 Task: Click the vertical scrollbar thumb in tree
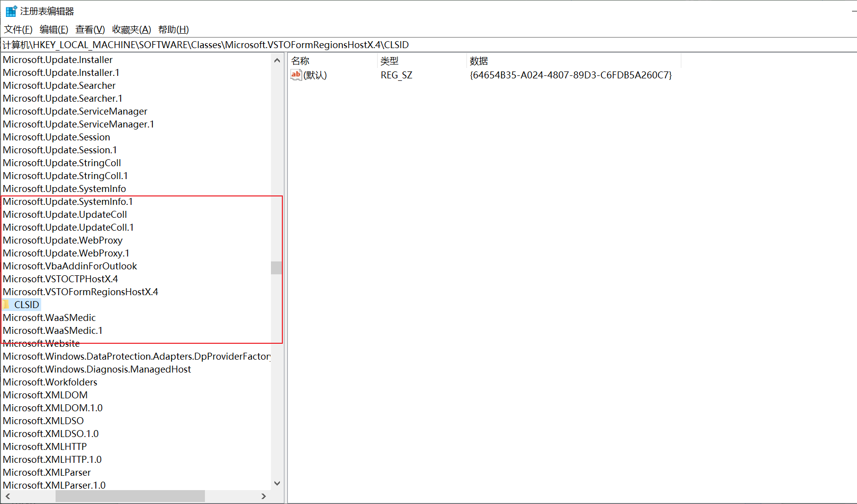276,268
